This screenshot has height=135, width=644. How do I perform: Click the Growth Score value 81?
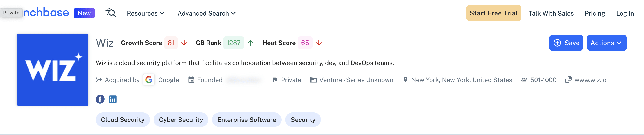tap(171, 43)
